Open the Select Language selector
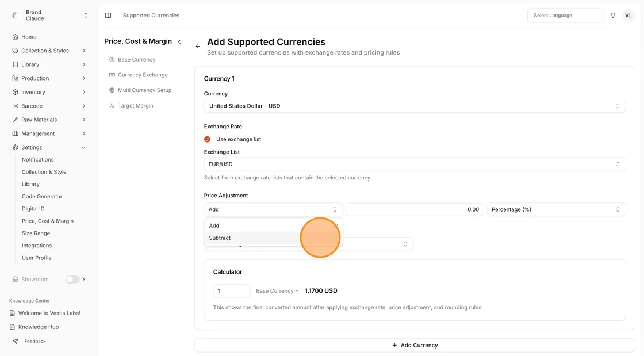The height and width of the screenshot is (356, 644). [x=565, y=16]
